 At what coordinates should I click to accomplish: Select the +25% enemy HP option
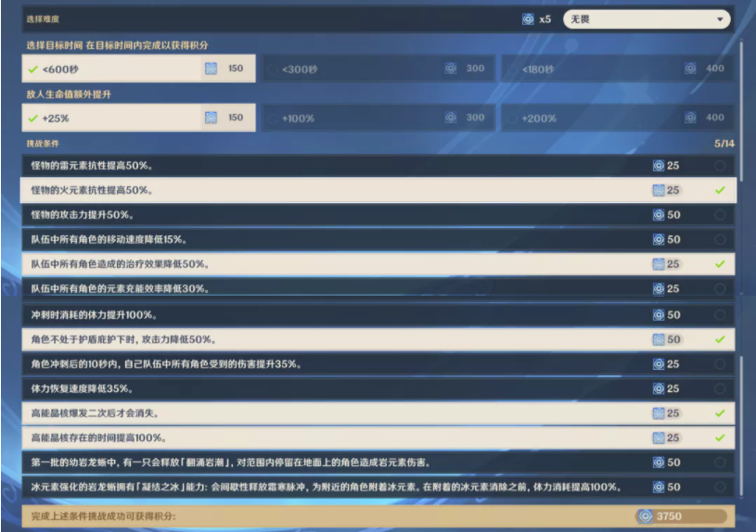coord(138,118)
